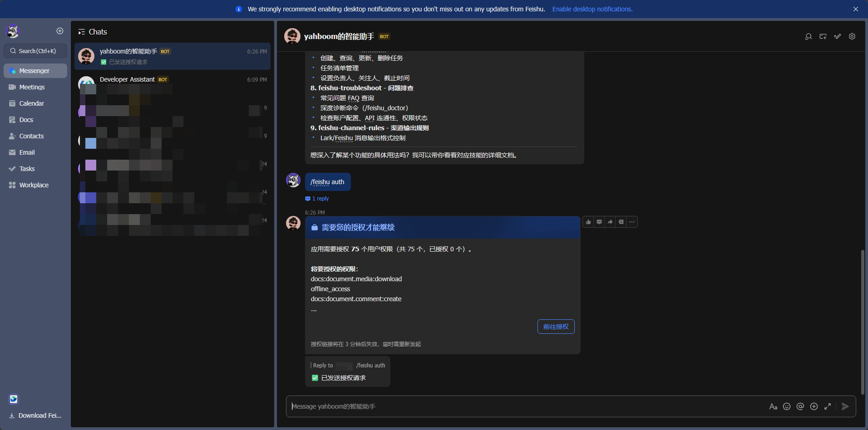
Task: Expand the message editor to full size
Action: [828, 406]
